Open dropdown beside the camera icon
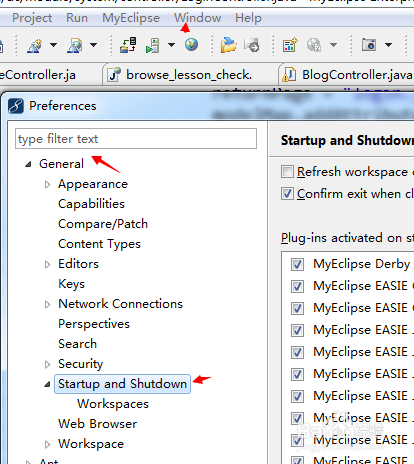Viewport: 414px width, 464px height. click(x=388, y=45)
